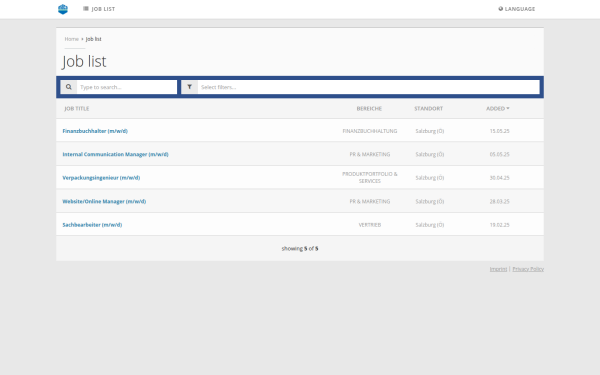Open Internal Communication Manager (m/w/d) job
Image resolution: width=600 pixels, height=375 pixels.
115,154
